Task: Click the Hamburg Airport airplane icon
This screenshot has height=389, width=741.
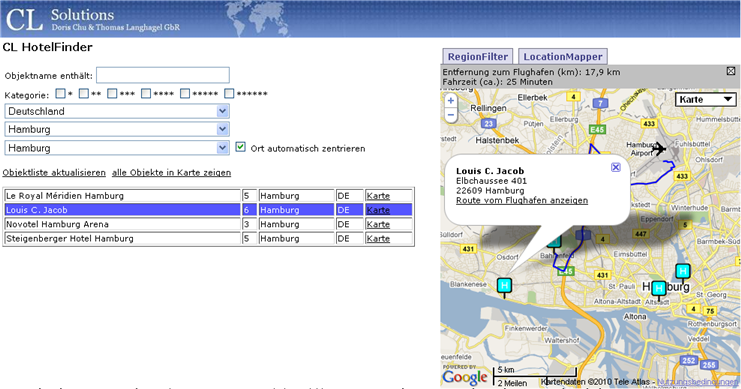Action: click(x=658, y=149)
